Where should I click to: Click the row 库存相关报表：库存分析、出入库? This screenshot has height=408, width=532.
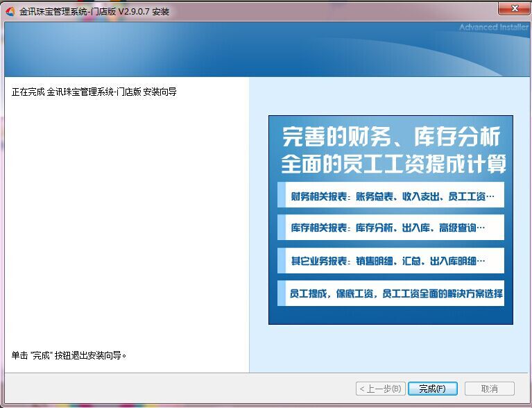(391, 227)
